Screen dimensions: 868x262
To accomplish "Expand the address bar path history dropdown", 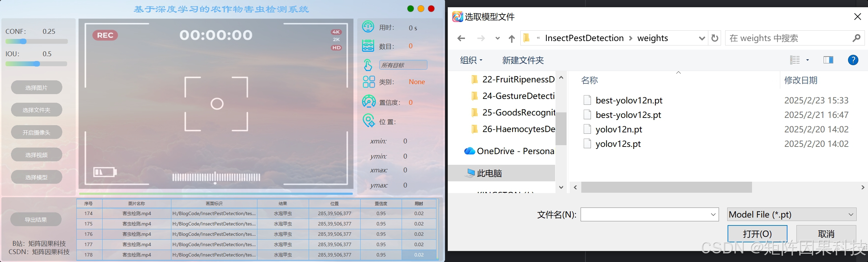I will pos(702,38).
